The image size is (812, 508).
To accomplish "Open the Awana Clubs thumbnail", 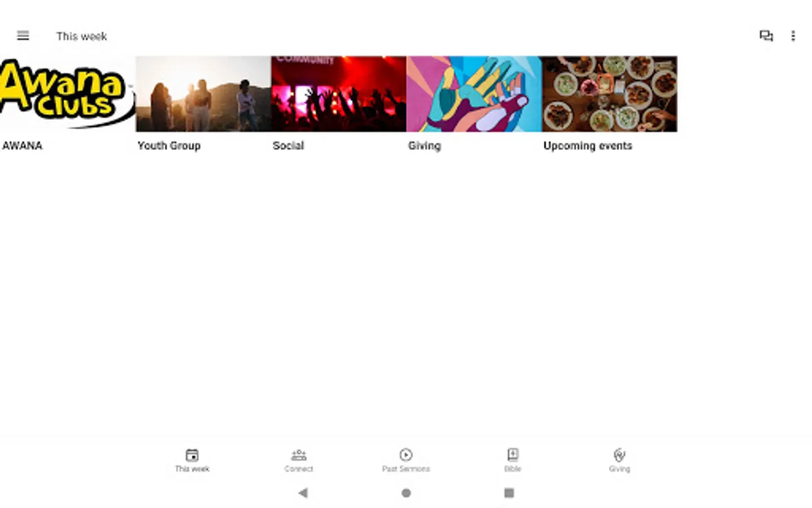I will (x=68, y=94).
